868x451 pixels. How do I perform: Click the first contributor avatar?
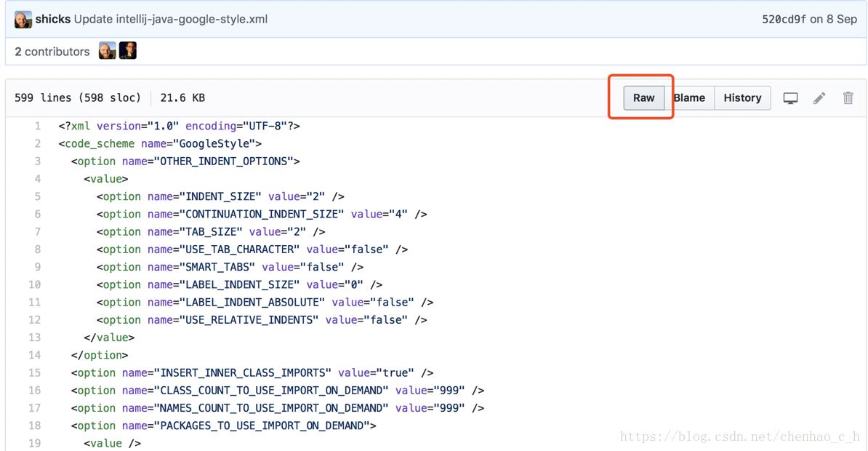(107, 51)
